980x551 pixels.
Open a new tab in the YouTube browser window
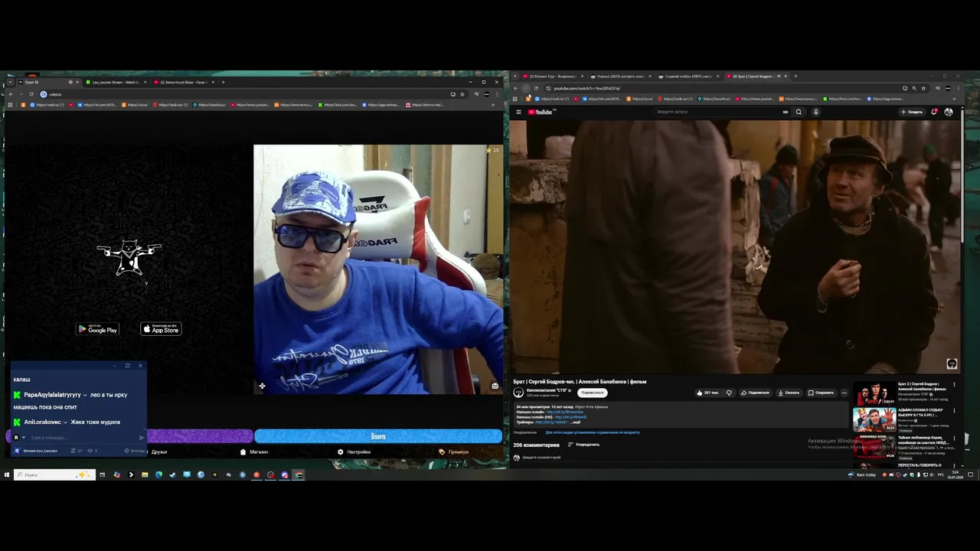(795, 77)
